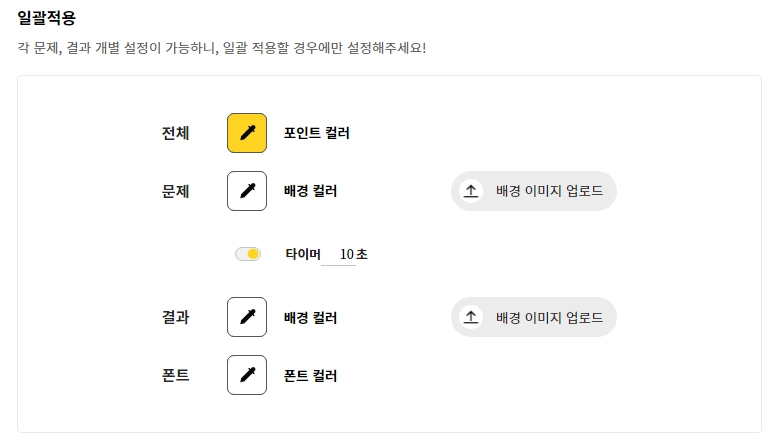Select the 결과 row label
Viewport: 776px width, 445px height.
pos(176,317)
